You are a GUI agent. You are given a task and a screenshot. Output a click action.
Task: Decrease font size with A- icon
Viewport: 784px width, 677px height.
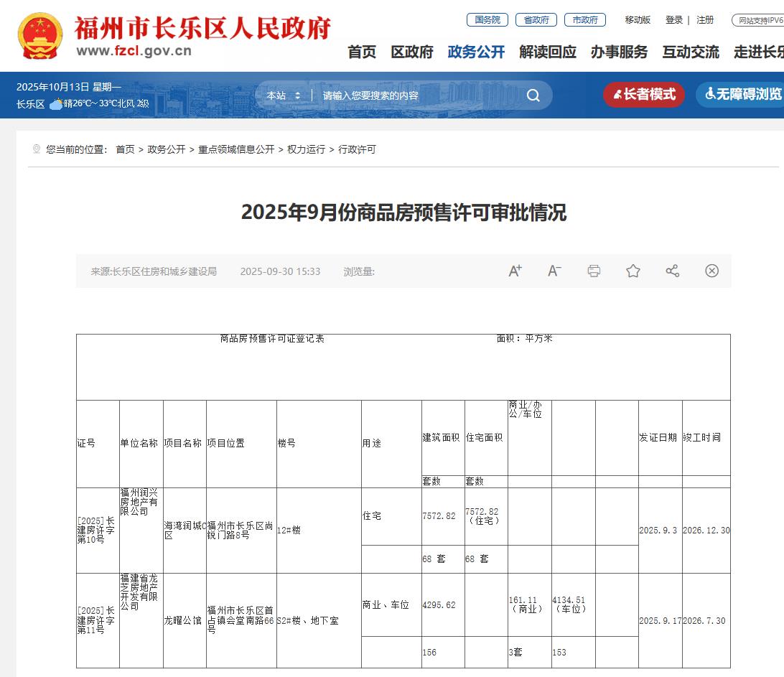554,271
